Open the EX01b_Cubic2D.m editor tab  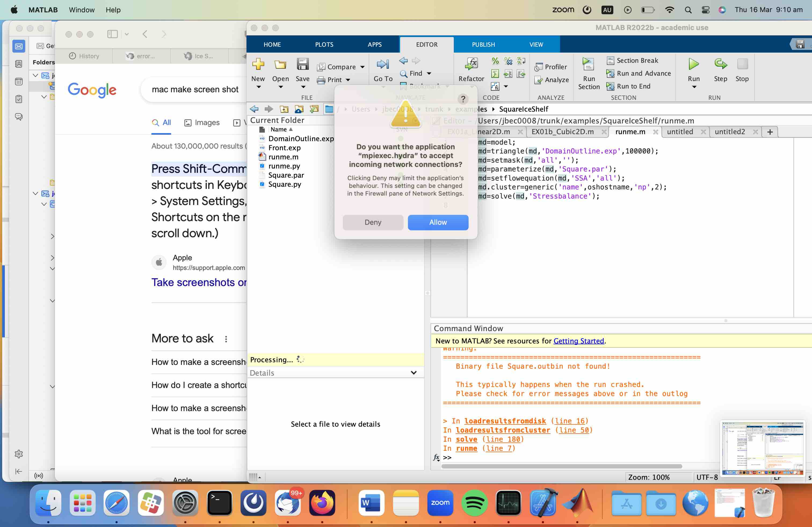pyautogui.click(x=562, y=132)
